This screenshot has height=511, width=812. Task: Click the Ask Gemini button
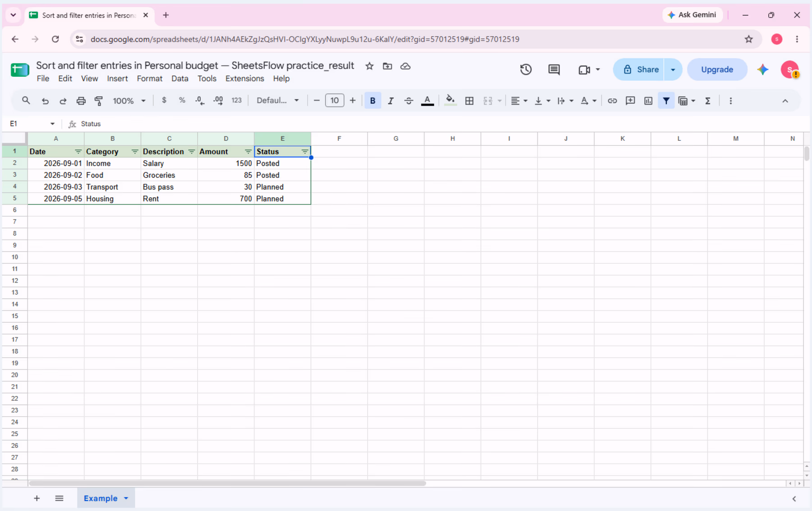(692, 15)
